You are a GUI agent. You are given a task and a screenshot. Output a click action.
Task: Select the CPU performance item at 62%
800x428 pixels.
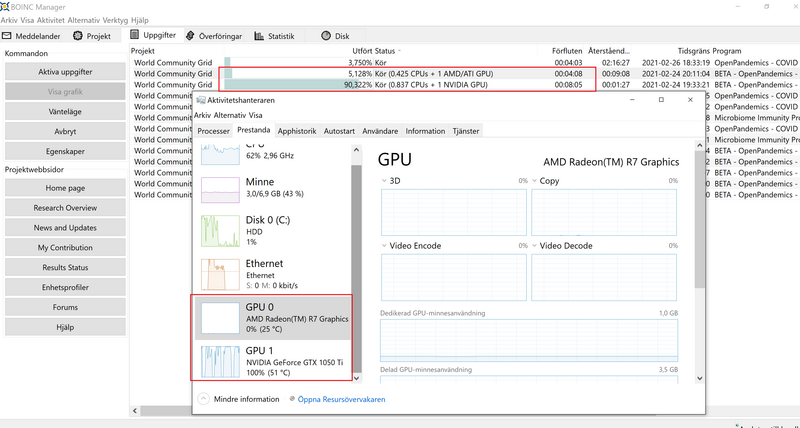pyautogui.click(x=273, y=155)
